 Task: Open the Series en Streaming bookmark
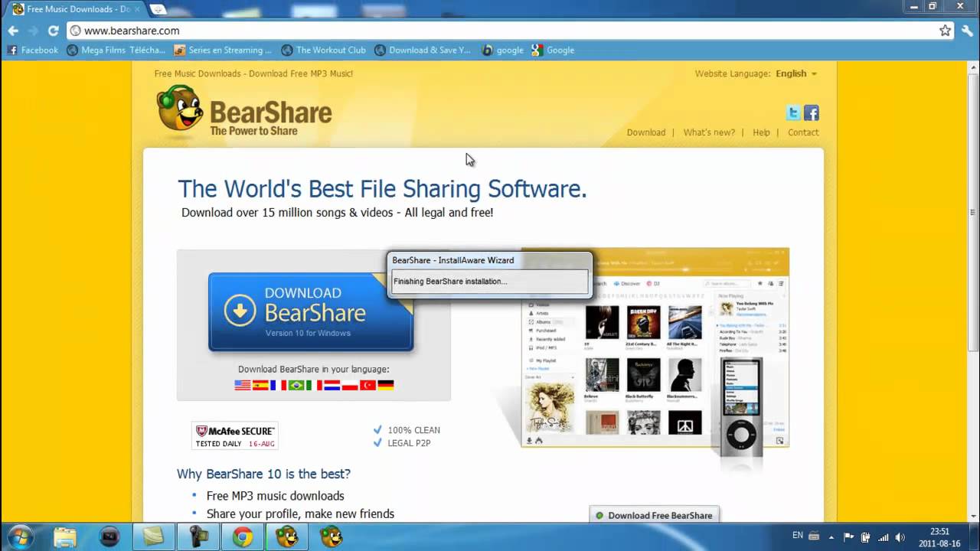(x=223, y=50)
